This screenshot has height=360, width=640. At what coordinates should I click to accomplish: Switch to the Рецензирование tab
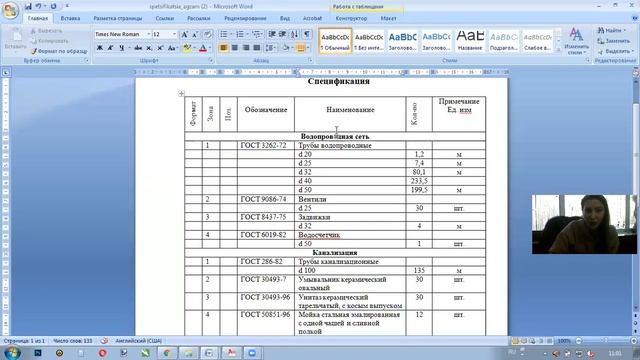(x=245, y=18)
